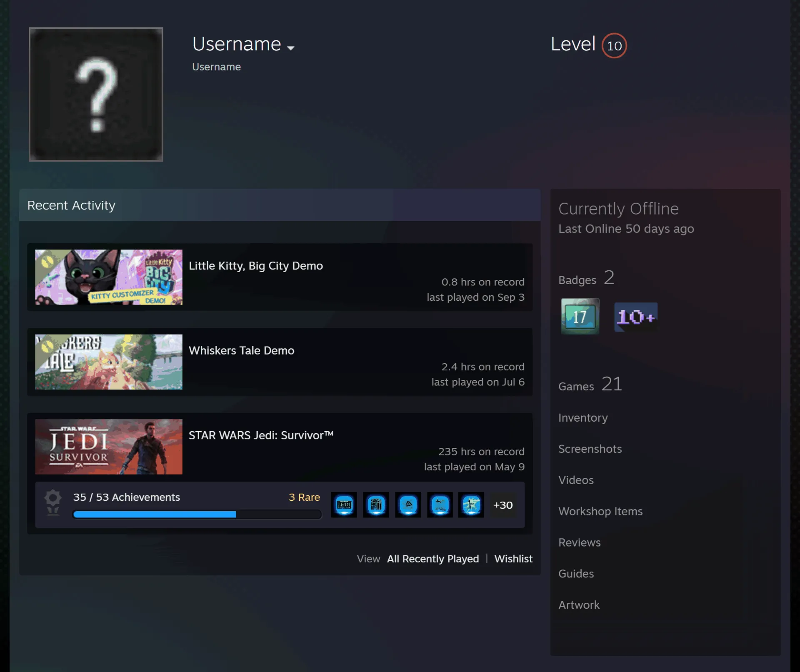
Task: Go to Inventory
Action: click(x=583, y=418)
